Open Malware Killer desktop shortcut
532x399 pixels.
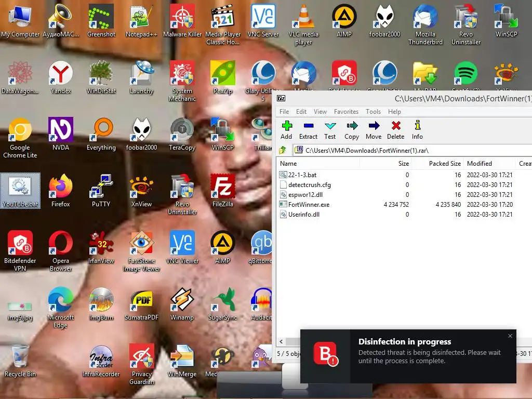[182, 20]
